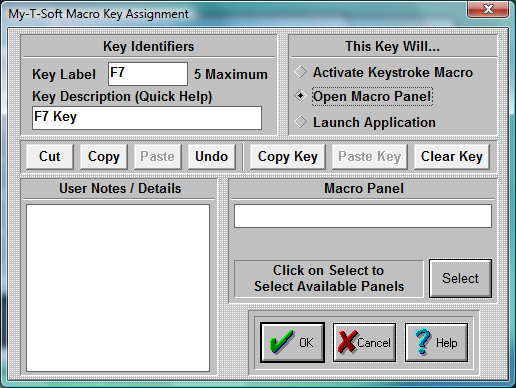Click the Click on Select hint panel
516x388 pixels.
click(x=329, y=279)
